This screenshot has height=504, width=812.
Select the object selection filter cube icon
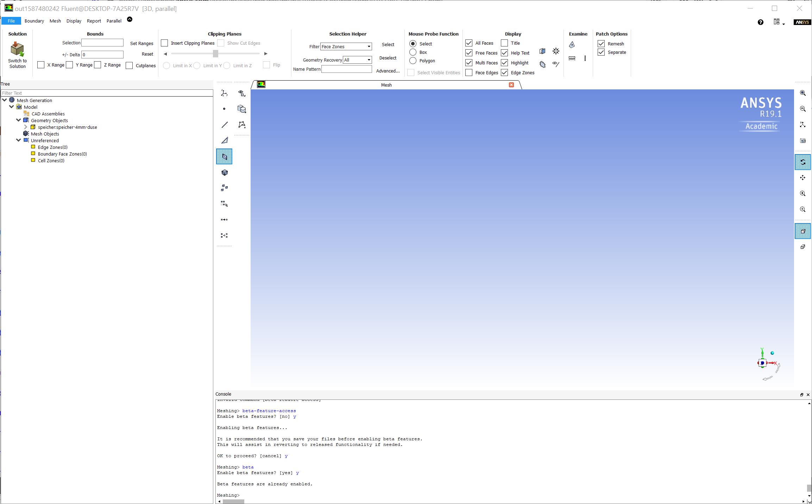pos(224,172)
